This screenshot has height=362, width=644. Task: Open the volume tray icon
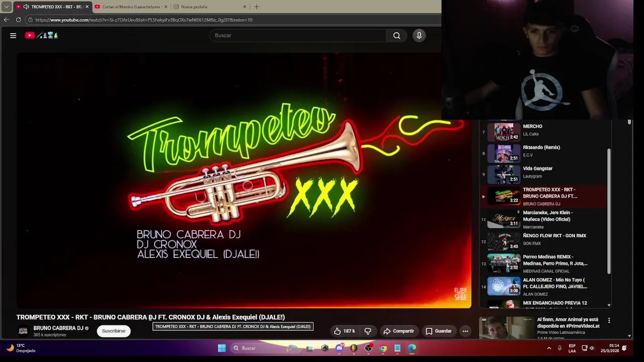click(x=592, y=348)
